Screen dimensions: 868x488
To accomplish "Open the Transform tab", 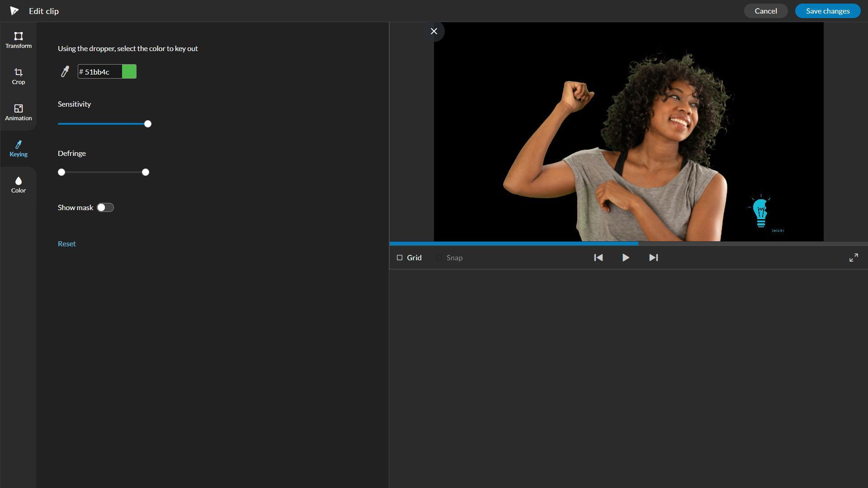I will point(18,40).
